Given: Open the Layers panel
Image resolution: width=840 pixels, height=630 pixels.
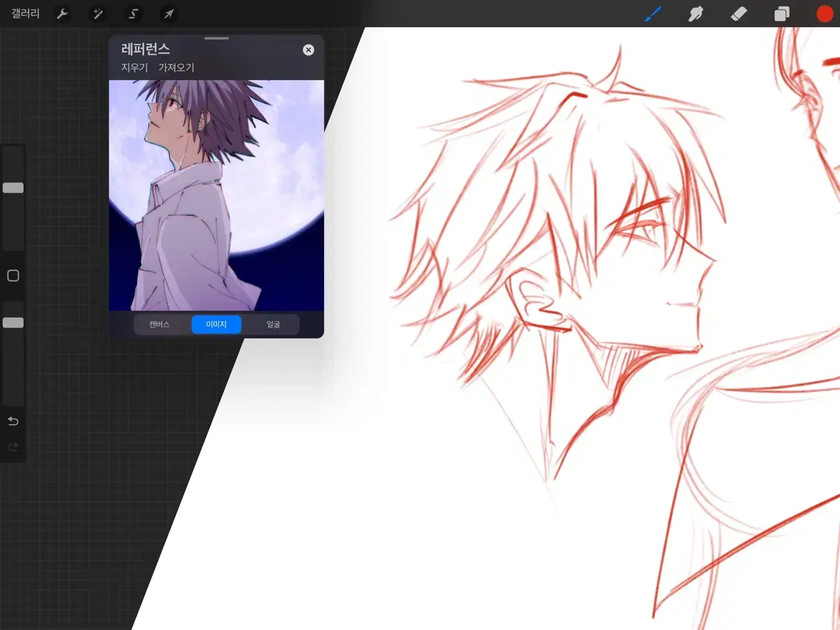Looking at the screenshot, I should pos(781,14).
